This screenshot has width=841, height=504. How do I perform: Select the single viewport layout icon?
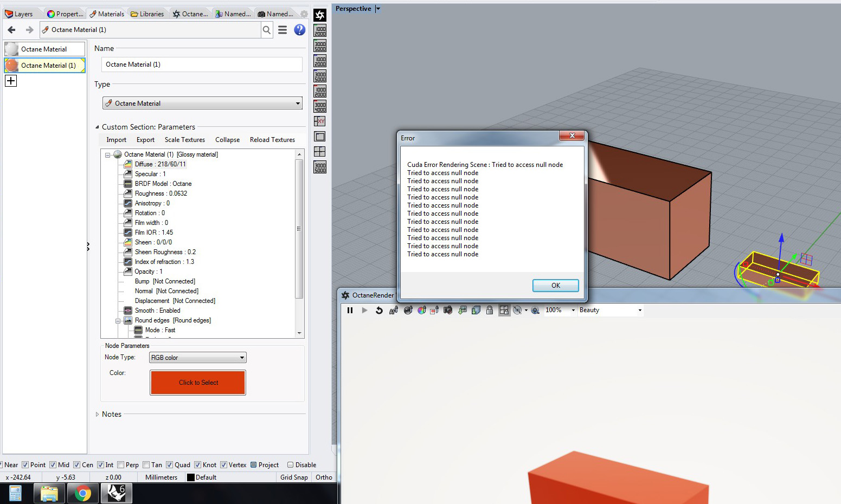[x=320, y=137]
